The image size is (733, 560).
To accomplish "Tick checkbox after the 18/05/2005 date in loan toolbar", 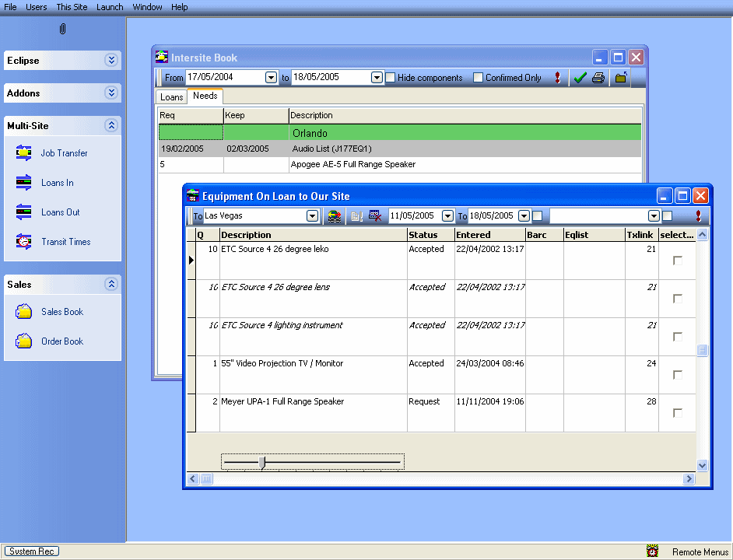I will (x=538, y=215).
